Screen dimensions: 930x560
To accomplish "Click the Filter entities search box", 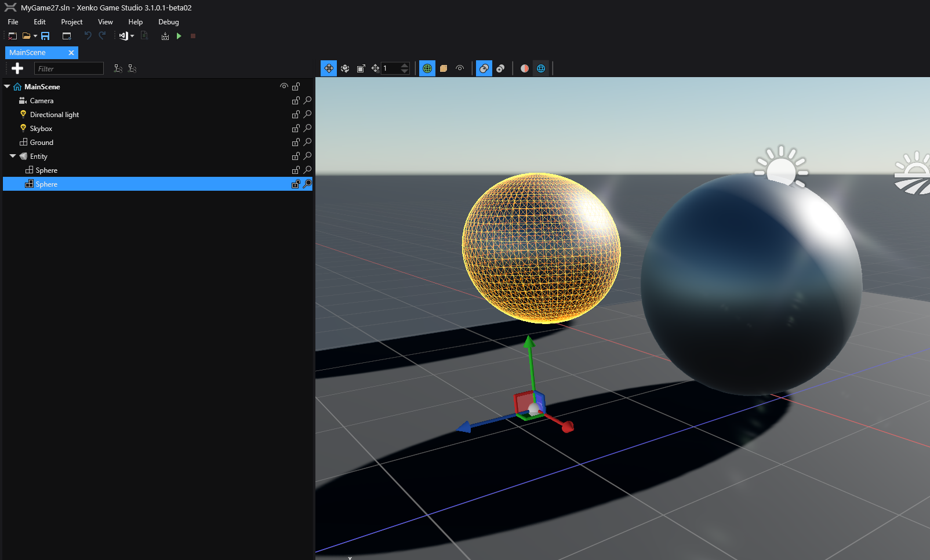I will (69, 68).
